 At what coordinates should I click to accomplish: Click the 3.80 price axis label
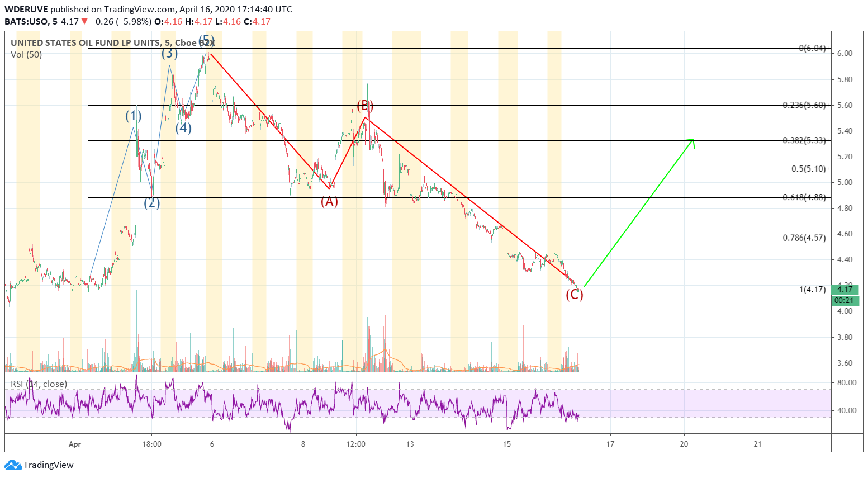[x=845, y=337]
